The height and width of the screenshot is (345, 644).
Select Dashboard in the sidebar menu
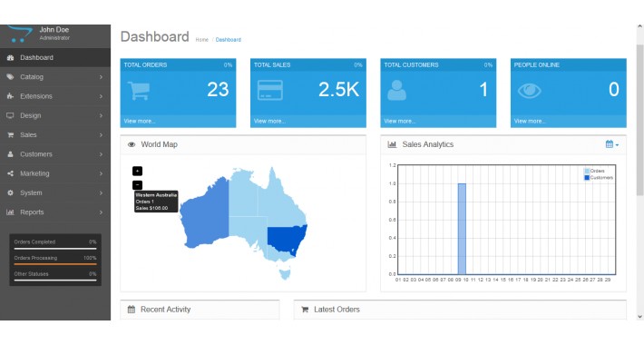point(55,57)
